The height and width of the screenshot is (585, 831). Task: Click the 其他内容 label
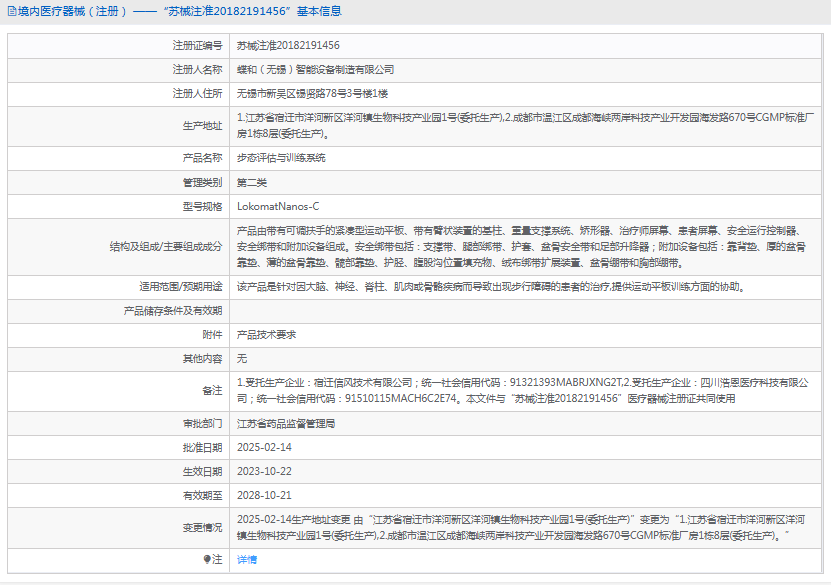click(202, 359)
